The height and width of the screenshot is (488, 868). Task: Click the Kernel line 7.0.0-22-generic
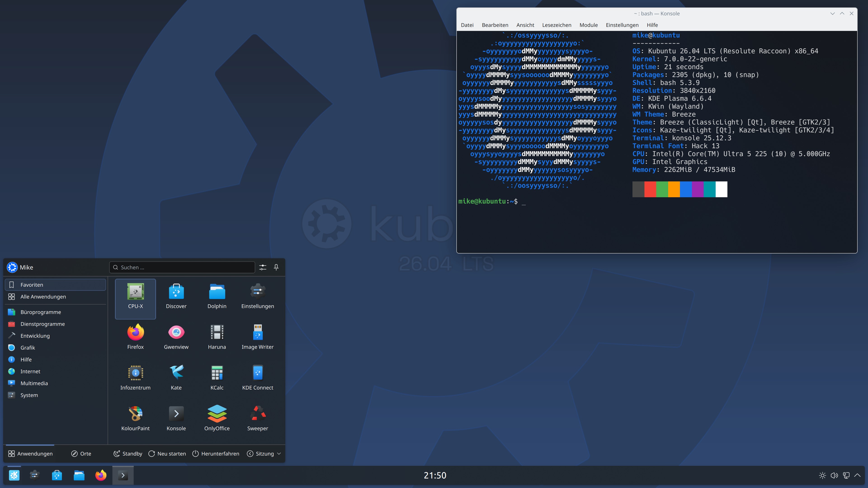pos(680,59)
